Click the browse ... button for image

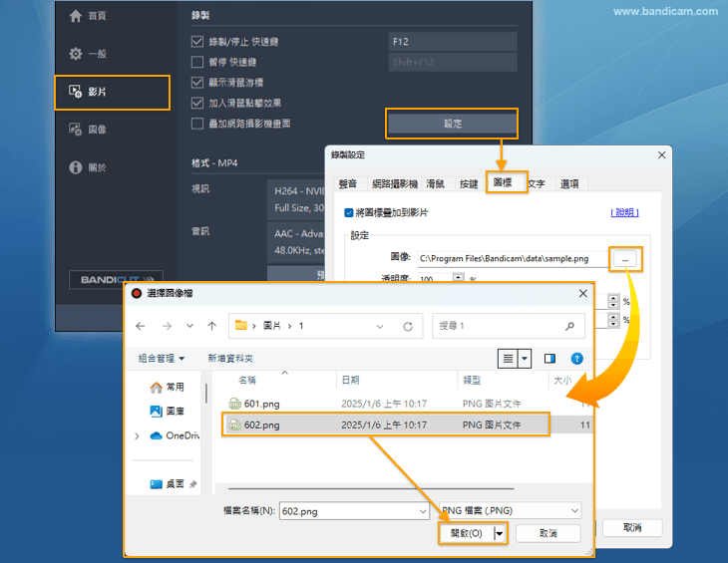(624, 258)
